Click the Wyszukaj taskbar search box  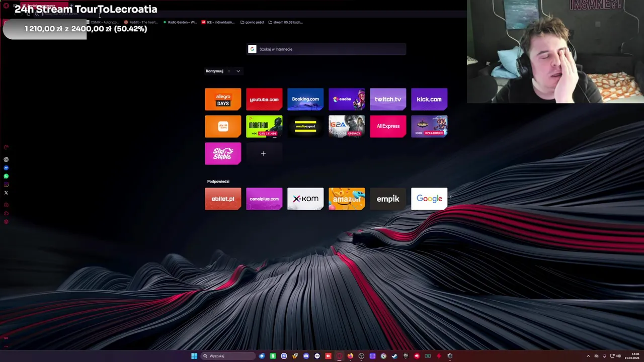(x=228, y=356)
